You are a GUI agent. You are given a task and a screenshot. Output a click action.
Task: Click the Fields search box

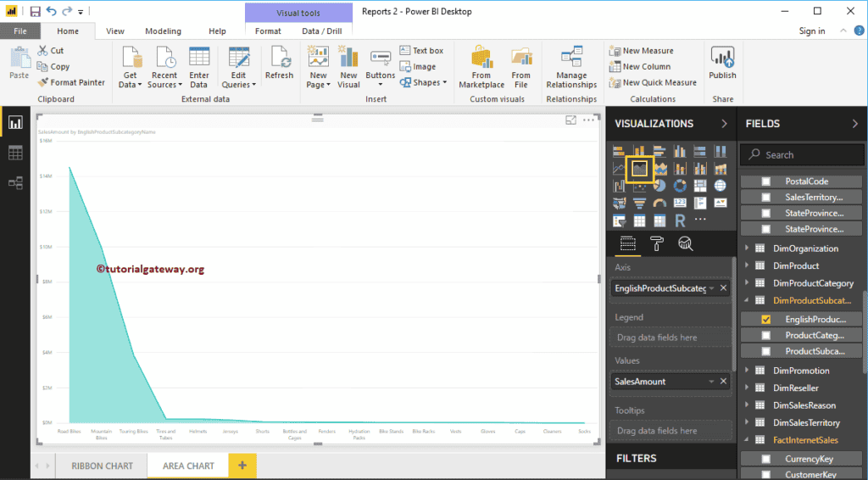coord(802,155)
